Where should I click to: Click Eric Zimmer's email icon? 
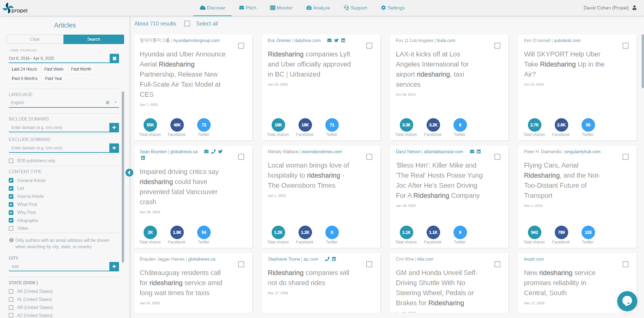[x=330, y=40]
